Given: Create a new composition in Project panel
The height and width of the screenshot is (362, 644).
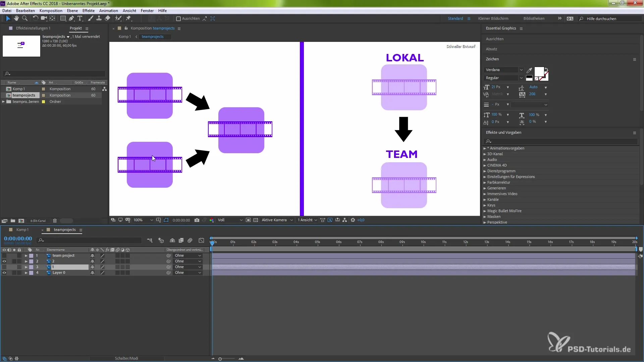Looking at the screenshot, I should click(21, 221).
